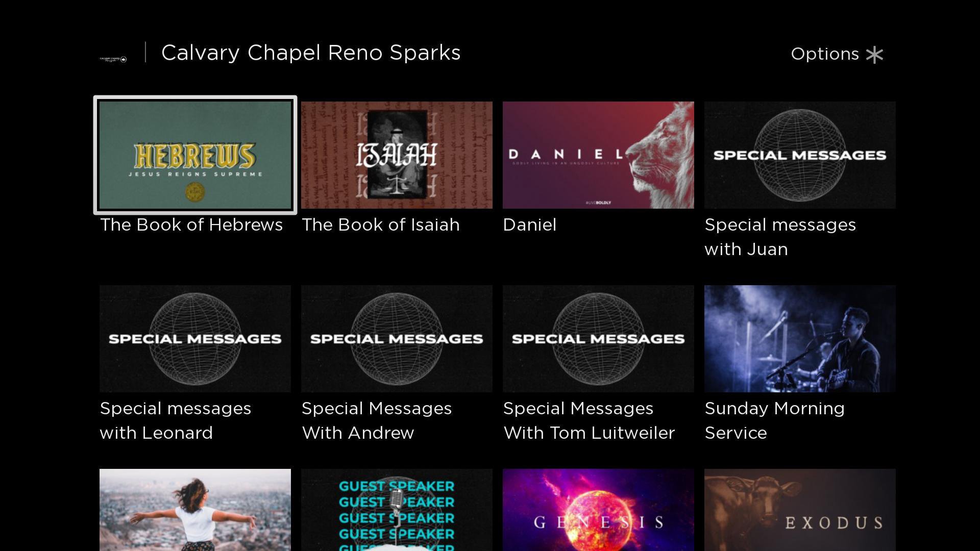The width and height of the screenshot is (980, 551).
Task: Select the Guest Speaker microphone thumbnail
Action: click(397, 510)
